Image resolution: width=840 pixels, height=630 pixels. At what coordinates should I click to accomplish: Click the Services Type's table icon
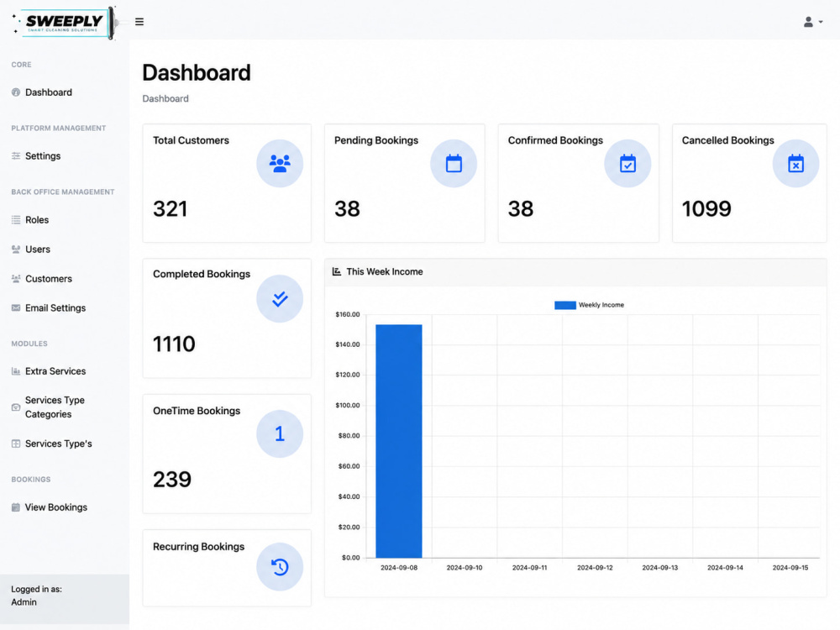tap(15, 444)
